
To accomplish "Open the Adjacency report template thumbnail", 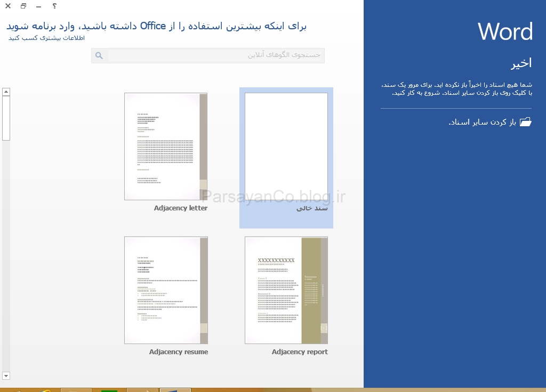I will (x=286, y=290).
